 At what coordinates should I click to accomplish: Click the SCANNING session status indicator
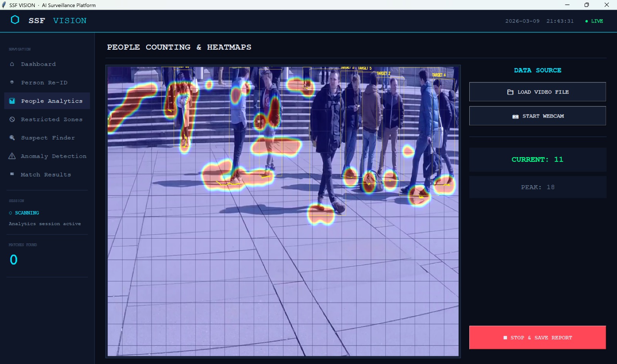coord(24,213)
